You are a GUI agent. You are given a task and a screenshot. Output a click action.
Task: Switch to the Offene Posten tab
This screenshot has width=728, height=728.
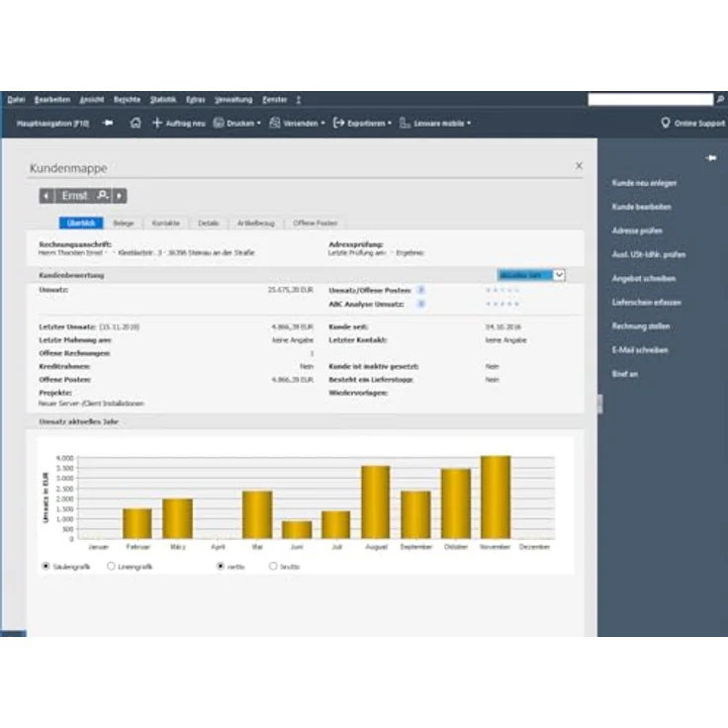coord(315,224)
